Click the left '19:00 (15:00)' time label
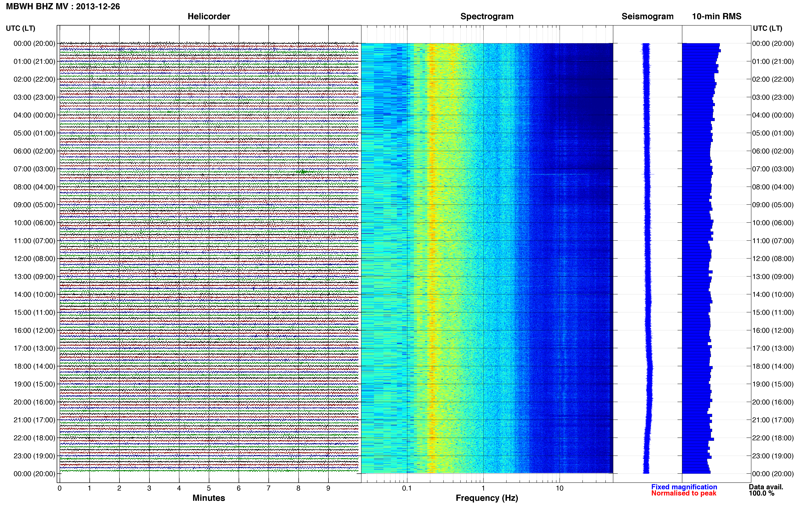This screenshot has width=812, height=508. pyautogui.click(x=34, y=384)
